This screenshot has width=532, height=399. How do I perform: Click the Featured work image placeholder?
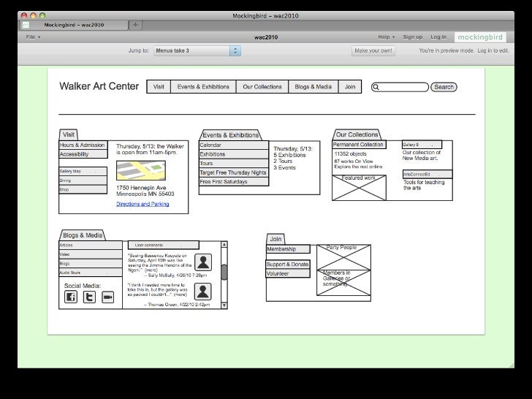359,188
